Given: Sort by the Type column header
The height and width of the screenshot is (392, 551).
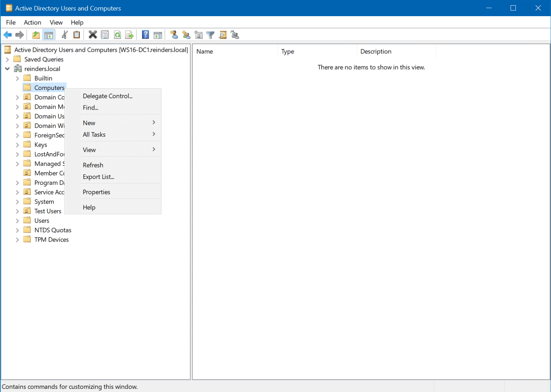Looking at the screenshot, I should tap(318, 51).
